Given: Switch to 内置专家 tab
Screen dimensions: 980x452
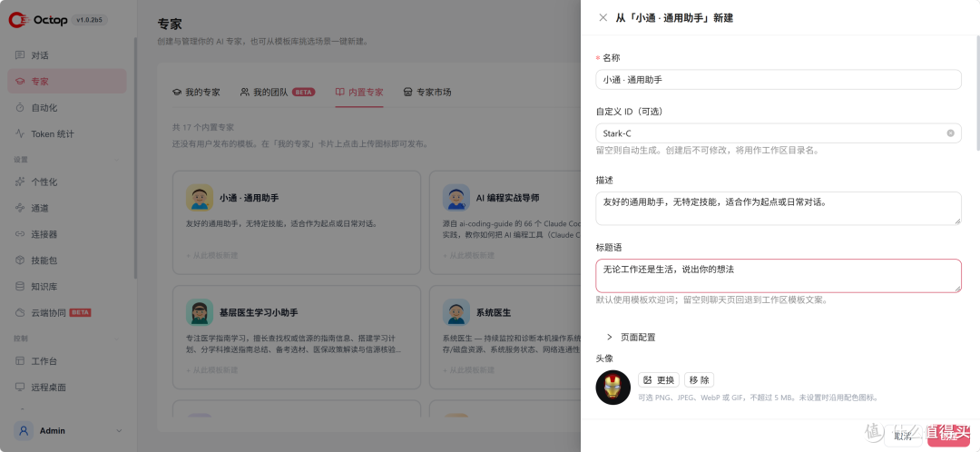Looking at the screenshot, I should 359,92.
